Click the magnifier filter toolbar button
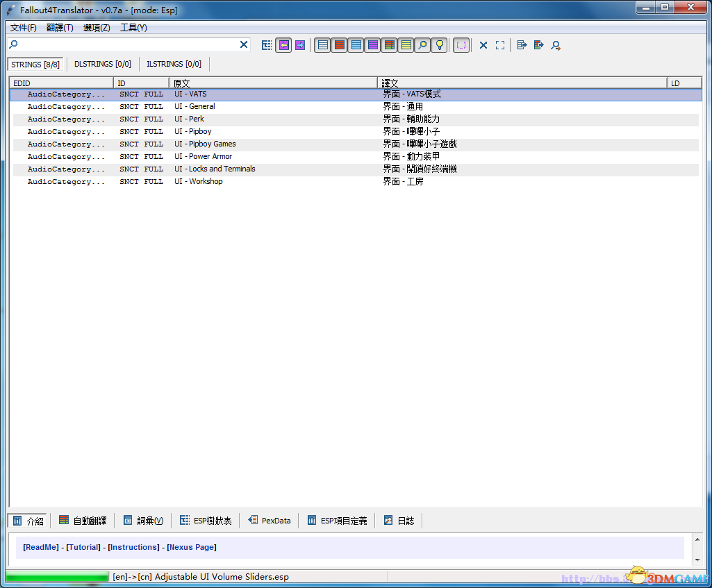The width and height of the screenshot is (712, 588). (423, 45)
